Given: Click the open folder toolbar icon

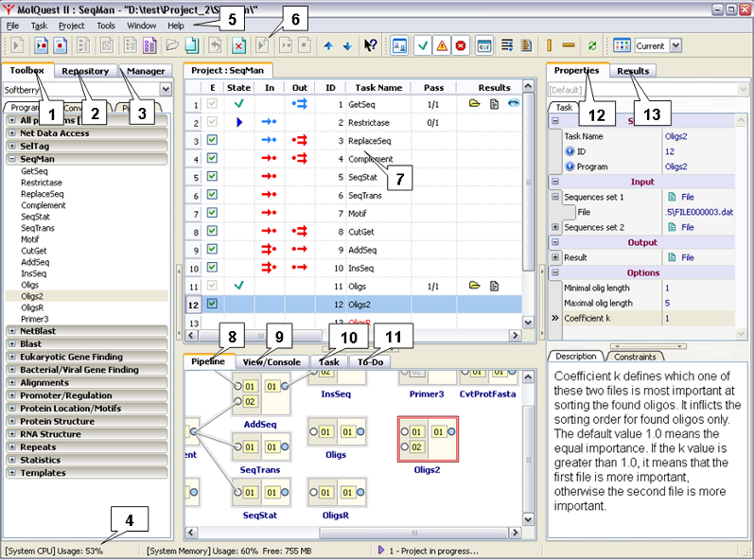Looking at the screenshot, I should click(x=172, y=45).
